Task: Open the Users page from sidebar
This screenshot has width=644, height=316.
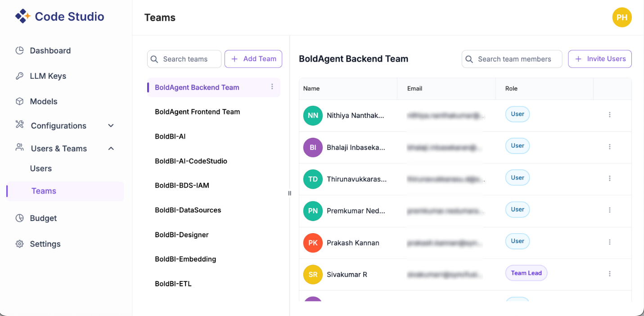Action: 41,168
